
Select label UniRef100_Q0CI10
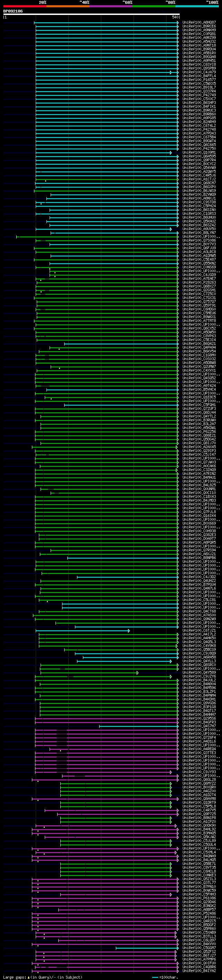click(199, 493)
